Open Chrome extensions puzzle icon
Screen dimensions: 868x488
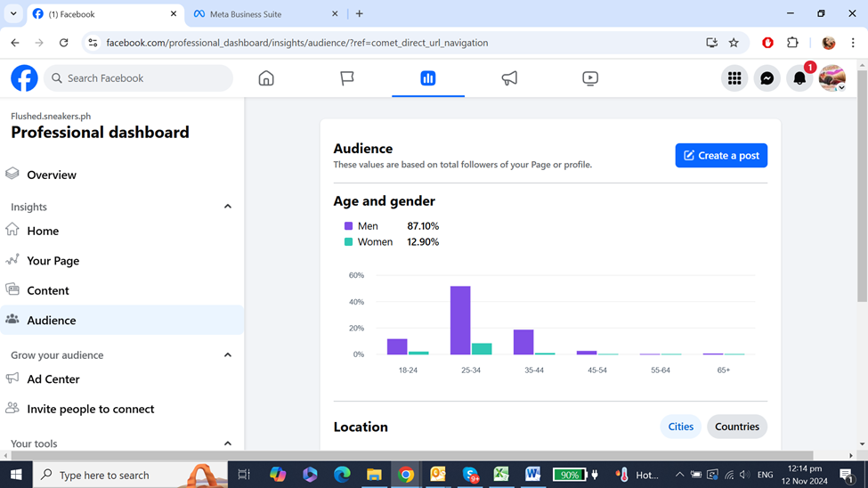(792, 43)
